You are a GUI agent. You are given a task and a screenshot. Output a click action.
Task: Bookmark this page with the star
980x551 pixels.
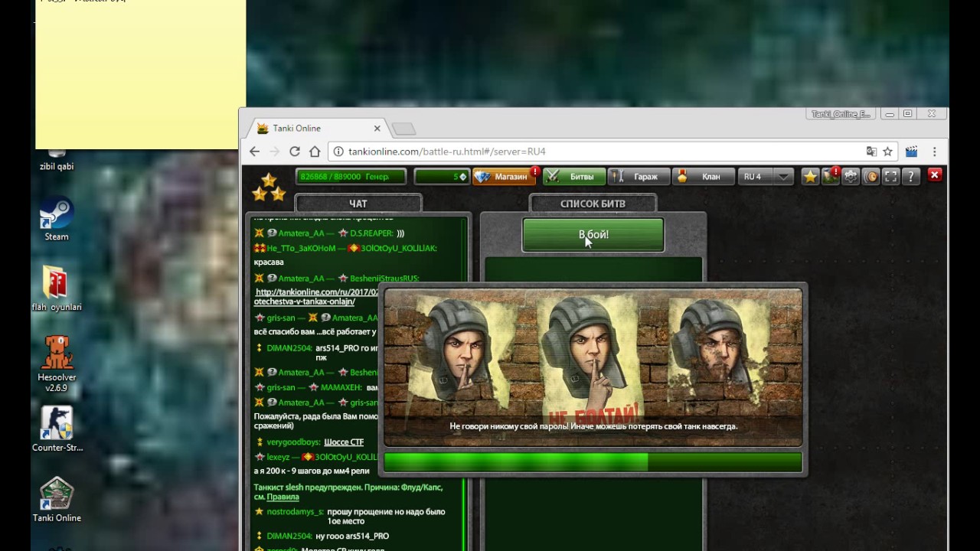pos(888,152)
